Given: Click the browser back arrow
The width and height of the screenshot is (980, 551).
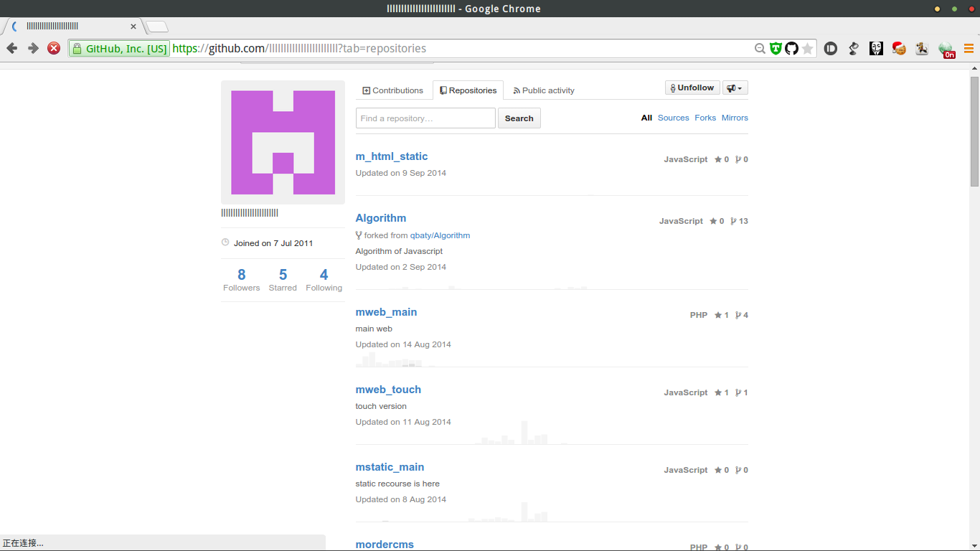Looking at the screenshot, I should (x=11, y=48).
